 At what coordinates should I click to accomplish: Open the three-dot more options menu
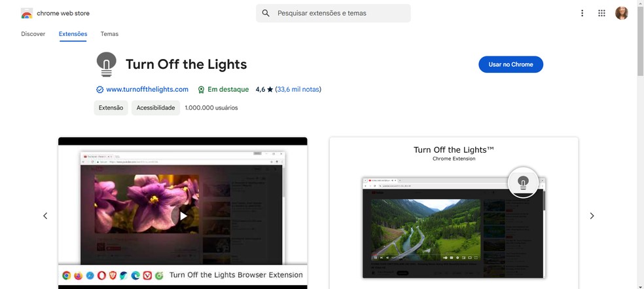[582, 13]
